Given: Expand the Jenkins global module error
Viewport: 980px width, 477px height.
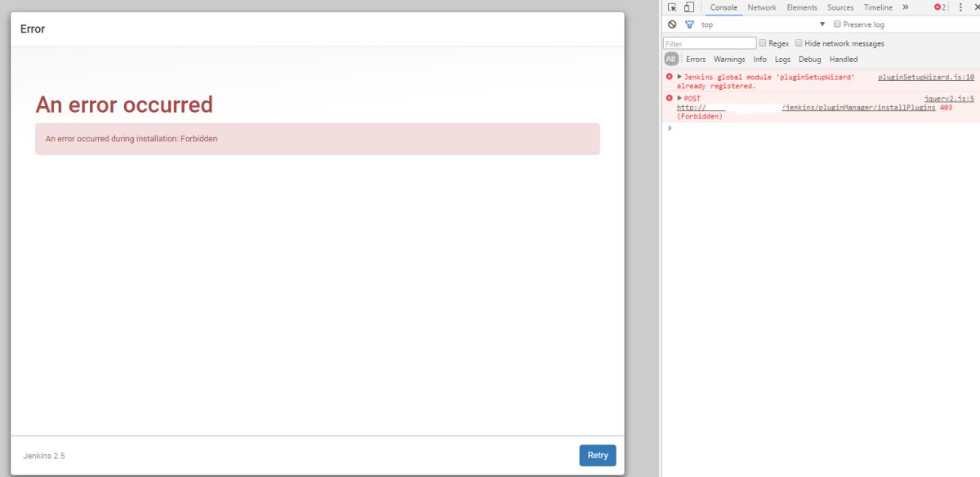Looking at the screenshot, I should (679, 77).
